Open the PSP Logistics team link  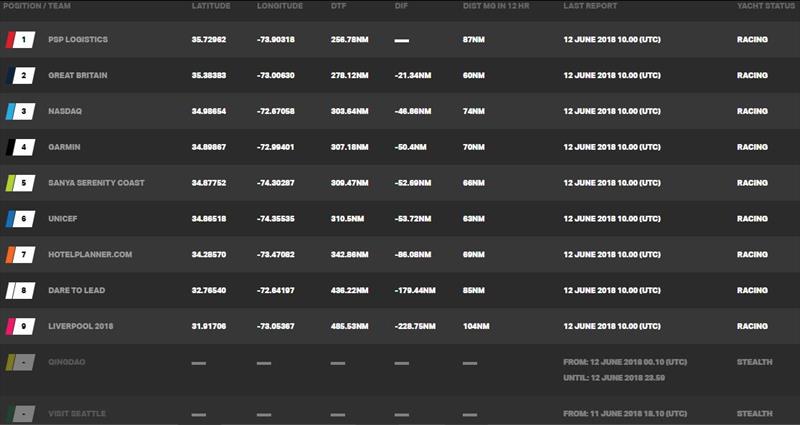pyautogui.click(x=78, y=39)
